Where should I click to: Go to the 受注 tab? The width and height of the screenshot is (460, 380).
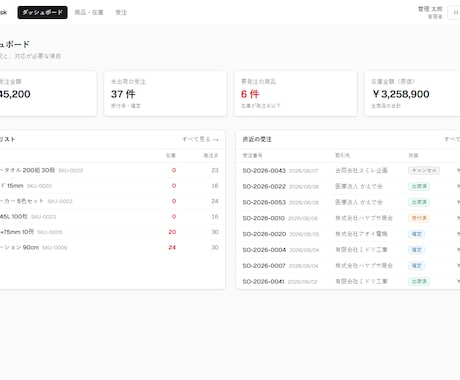pyautogui.click(x=121, y=12)
